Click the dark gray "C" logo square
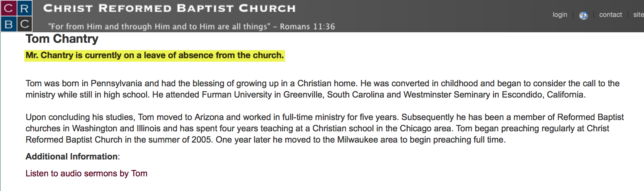 point(25,24)
